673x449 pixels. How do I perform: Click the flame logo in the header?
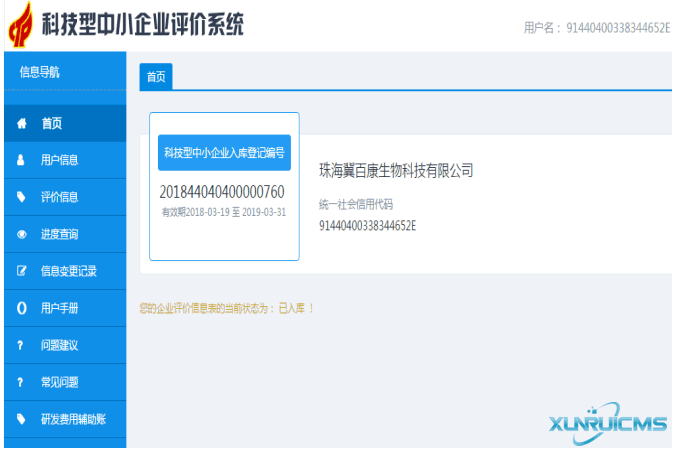(21, 25)
